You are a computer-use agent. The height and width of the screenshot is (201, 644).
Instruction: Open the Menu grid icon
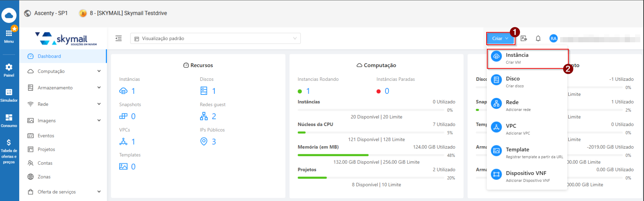9,36
